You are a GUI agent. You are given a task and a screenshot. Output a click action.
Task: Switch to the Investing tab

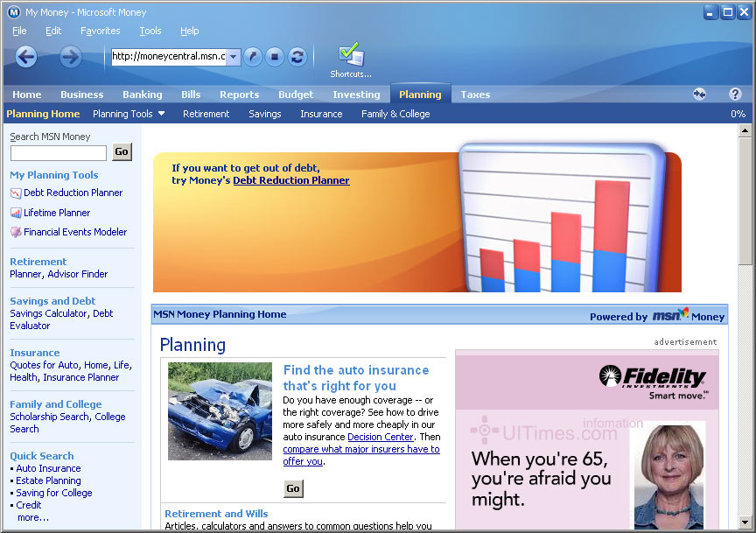coord(356,95)
